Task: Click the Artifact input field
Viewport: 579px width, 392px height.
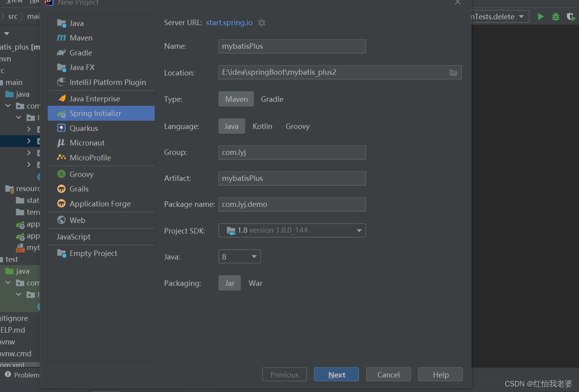Action: (x=292, y=179)
